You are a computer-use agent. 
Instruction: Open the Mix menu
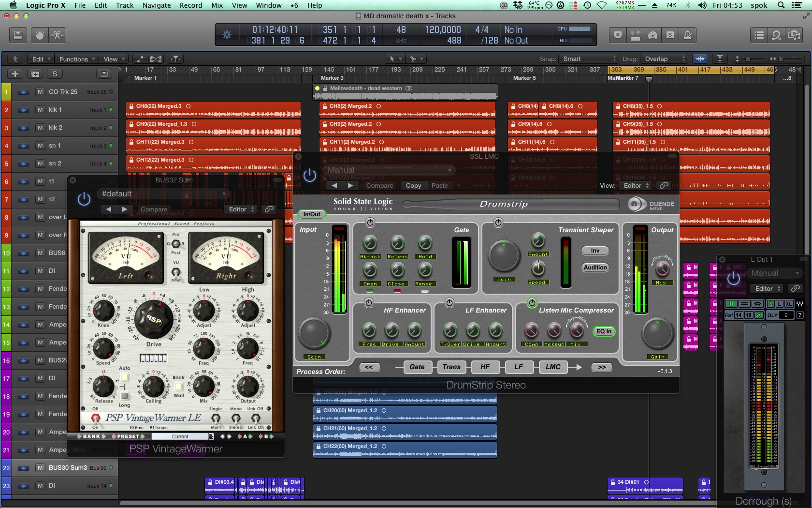[217, 5]
